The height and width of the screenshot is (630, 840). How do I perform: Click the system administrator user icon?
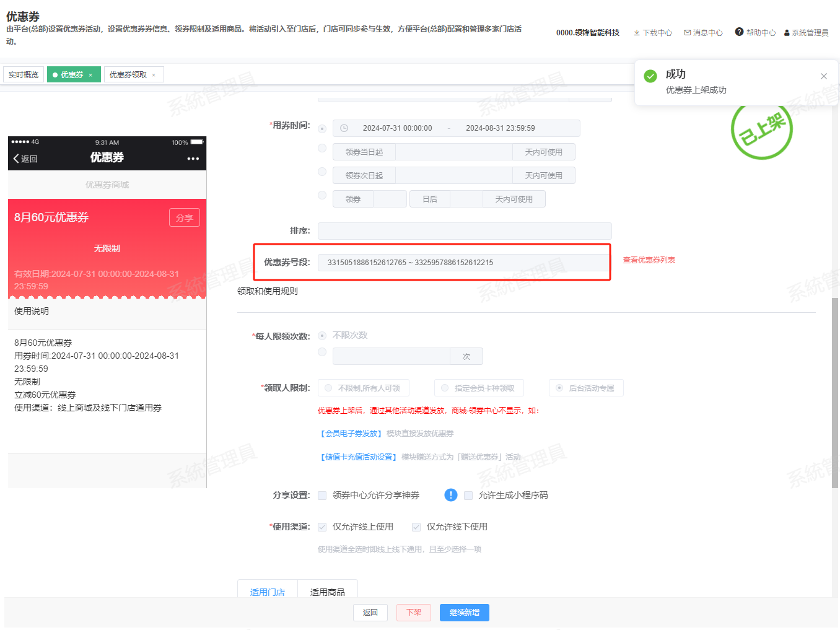pos(787,33)
